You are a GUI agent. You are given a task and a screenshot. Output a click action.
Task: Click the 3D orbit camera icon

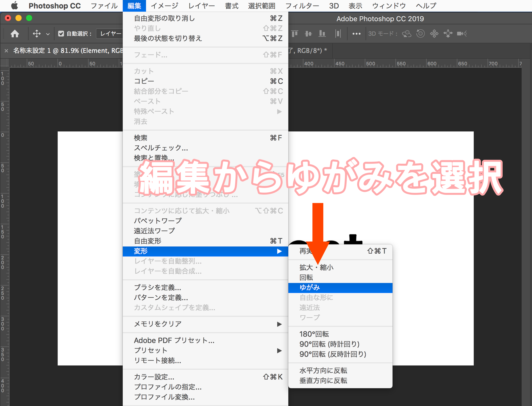(407, 34)
